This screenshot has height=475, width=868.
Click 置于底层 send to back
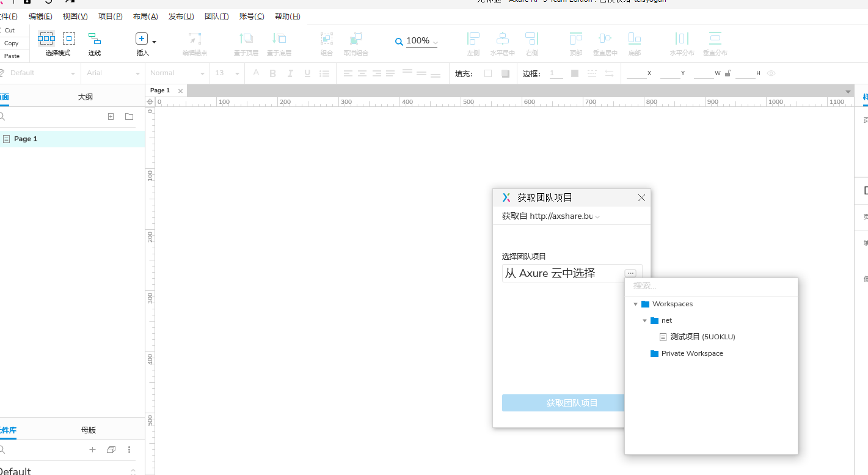click(x=279, y=39)
